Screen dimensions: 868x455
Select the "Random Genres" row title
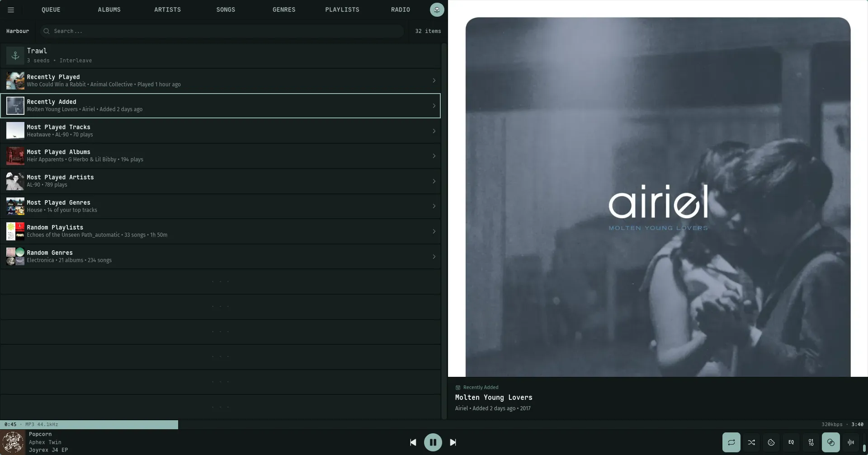click(50, 253)
